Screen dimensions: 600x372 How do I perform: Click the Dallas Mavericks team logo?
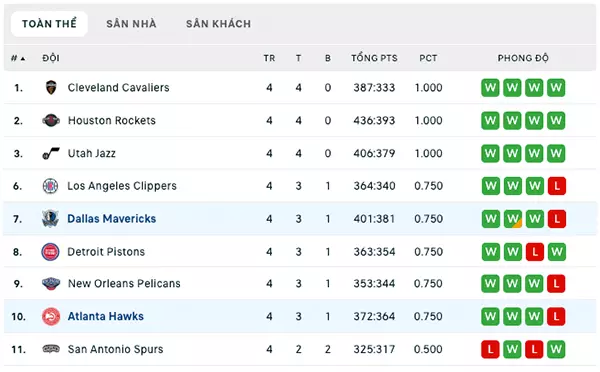[51, 219]
